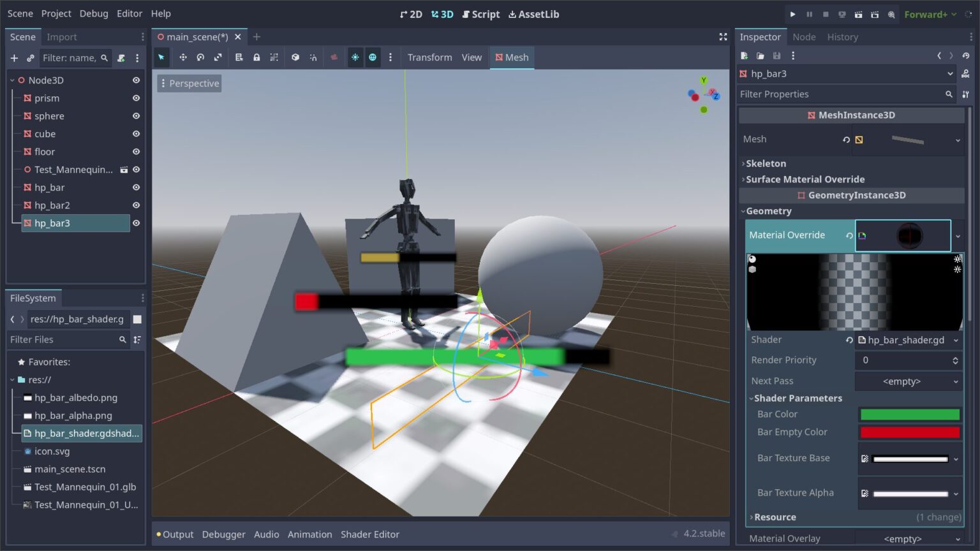
Task: Toggle preview environment globe in the viewport
Action: tap(373, 57)
